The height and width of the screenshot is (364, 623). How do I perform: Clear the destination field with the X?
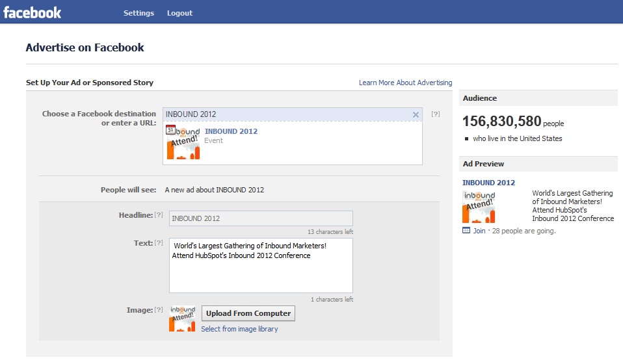point(416,114)
